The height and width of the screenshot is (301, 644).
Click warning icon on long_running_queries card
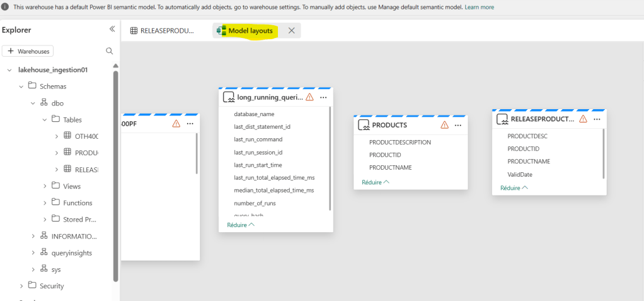click(309, 97)
